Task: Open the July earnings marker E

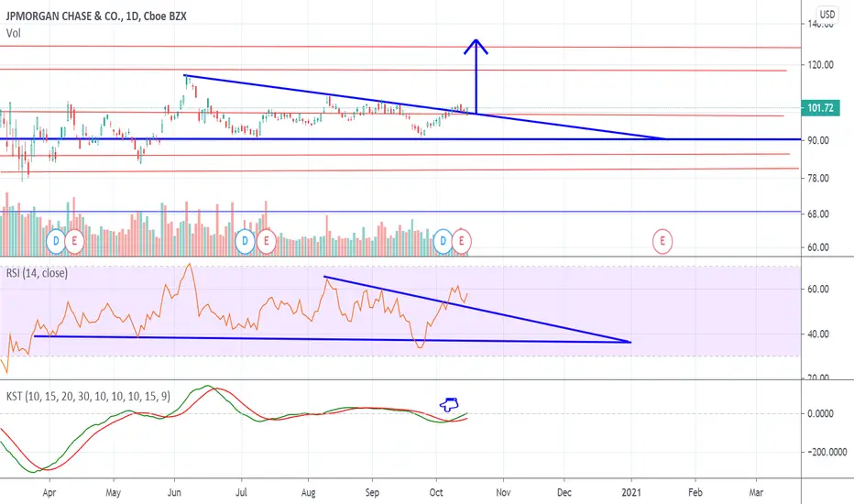Action: [x=267, y=241]
